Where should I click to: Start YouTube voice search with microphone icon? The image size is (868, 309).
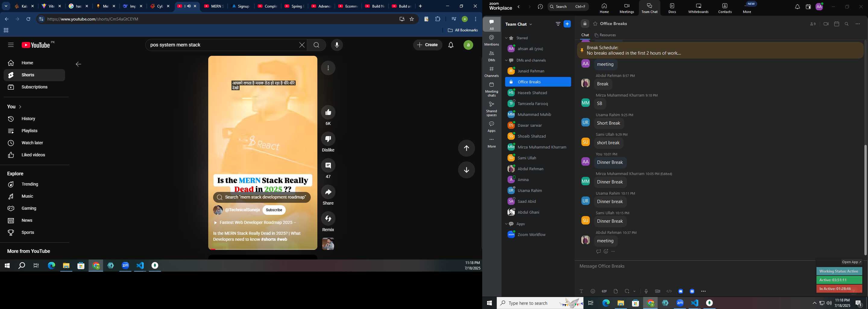click(x=337, y=45)
